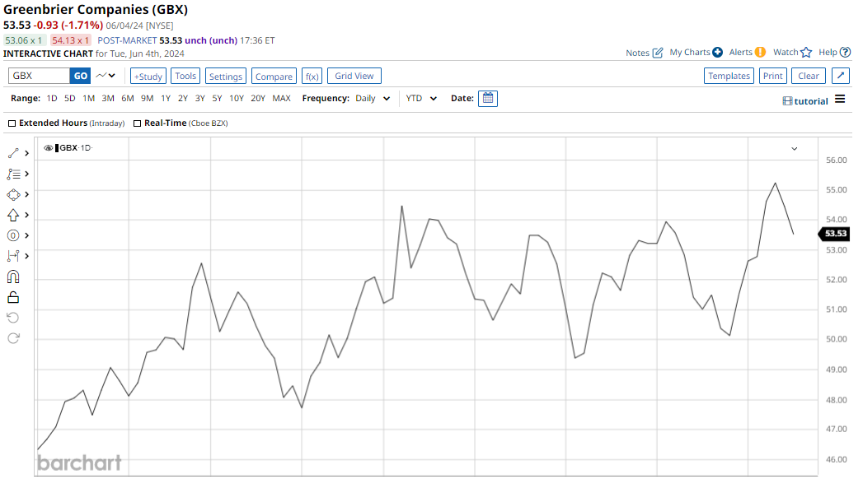Viewport: 854px width, 477px height.
Task: Set range to 1M
Action: (89, 99)
